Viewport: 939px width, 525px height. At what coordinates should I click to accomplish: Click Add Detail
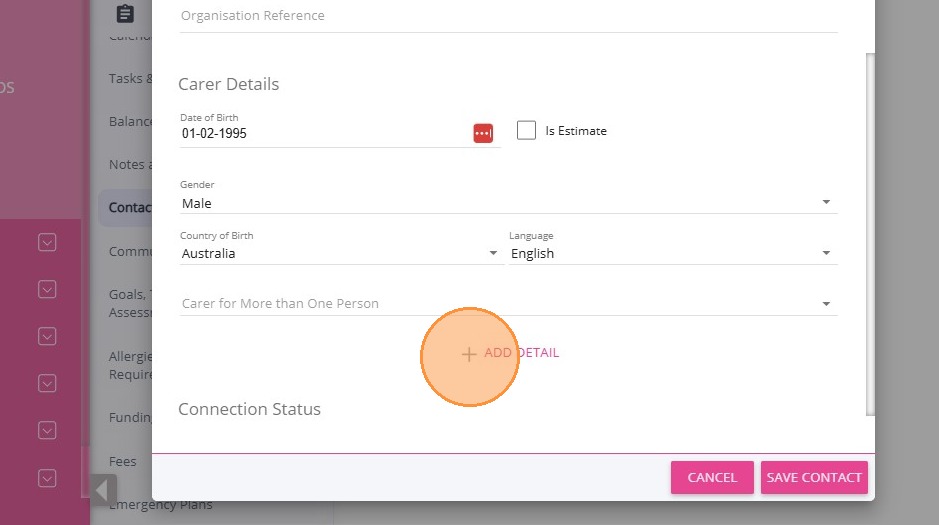510,353
